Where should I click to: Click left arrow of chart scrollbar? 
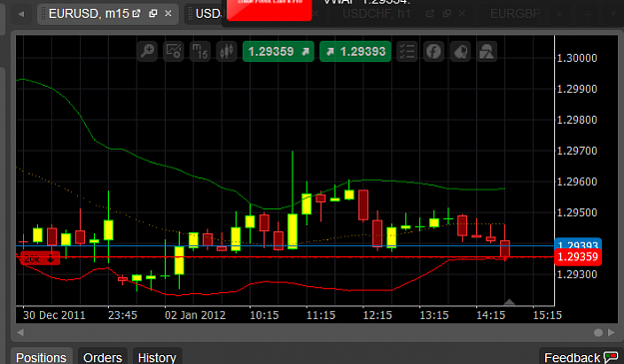point(20,332)
